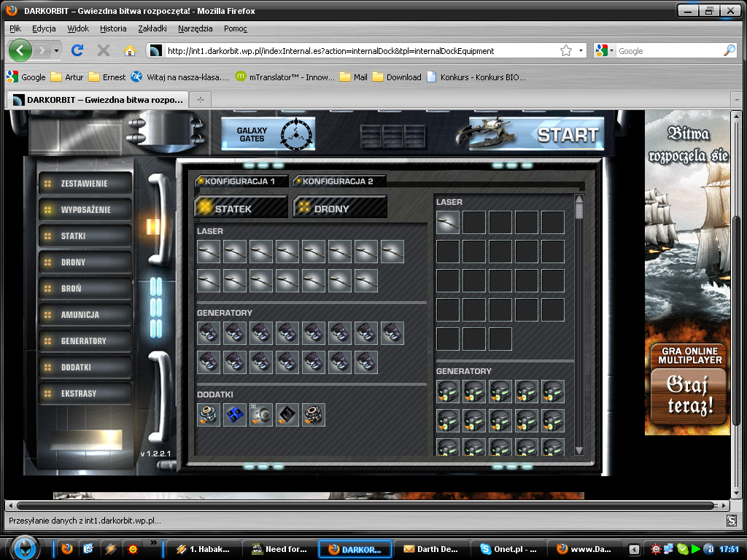Switch to Konfiguracja 1 tab
Viewport: 747px width, 560px height.
241,182
